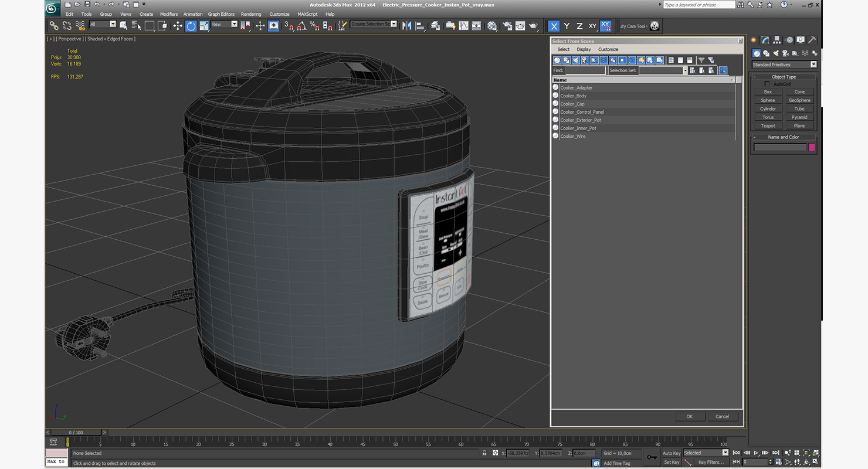Collapse the Object Type rollout

[784, 77]
